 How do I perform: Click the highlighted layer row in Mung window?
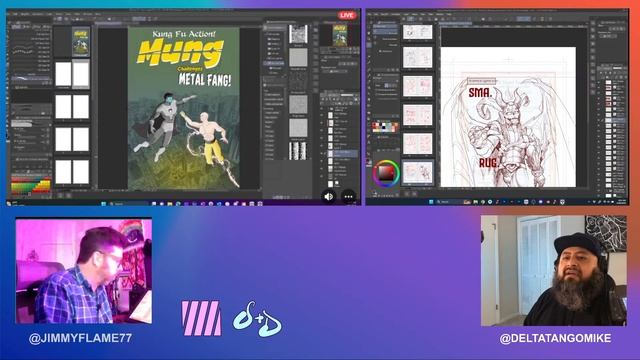click(x=342, y=153)
